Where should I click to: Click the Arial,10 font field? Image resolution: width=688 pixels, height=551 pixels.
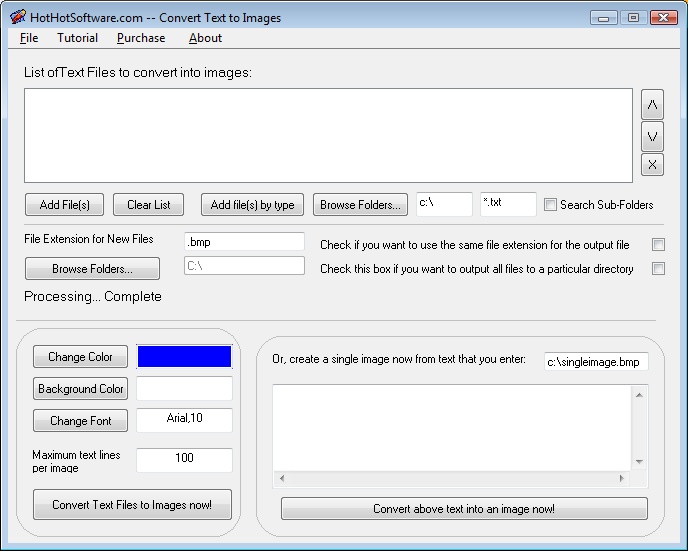[184, 420]
